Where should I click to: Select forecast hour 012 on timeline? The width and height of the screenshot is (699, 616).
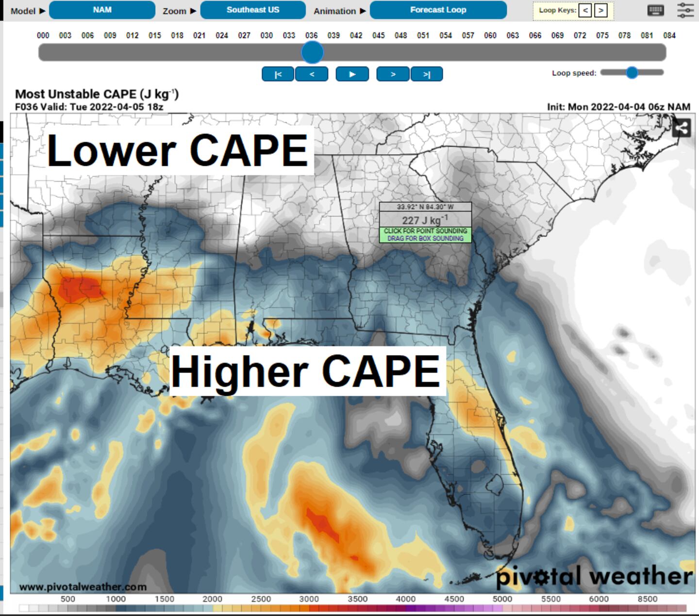132,35
